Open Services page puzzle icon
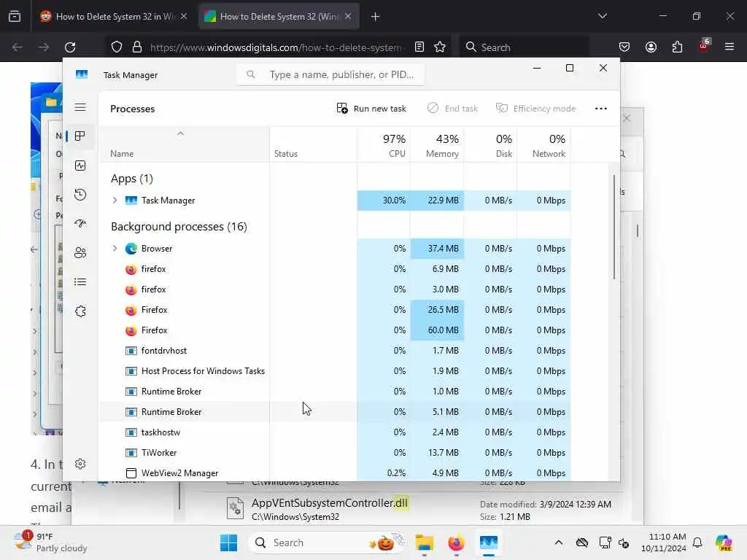This screenshot has width=747, height=560. [80, 311]
